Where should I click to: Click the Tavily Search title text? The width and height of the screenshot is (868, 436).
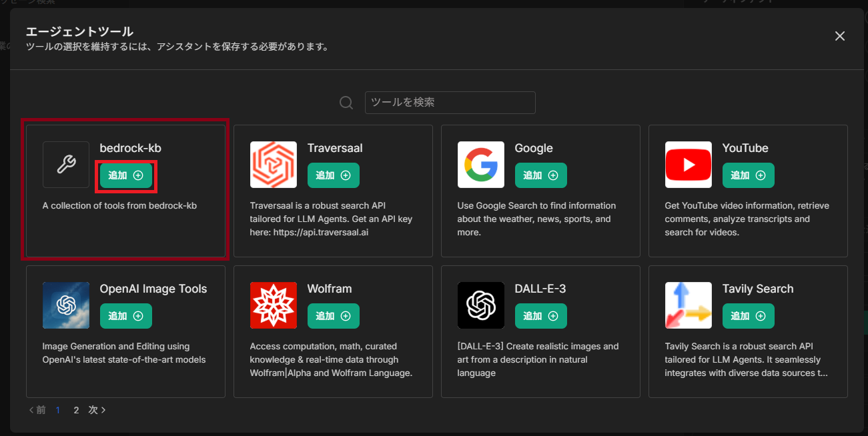(x=758, y=289)
